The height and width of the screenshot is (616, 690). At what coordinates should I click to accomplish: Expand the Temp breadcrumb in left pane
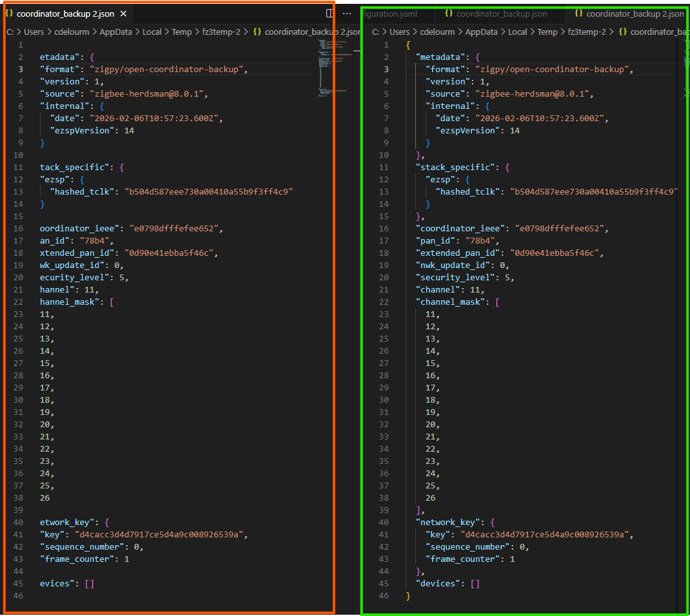point(182,32)
